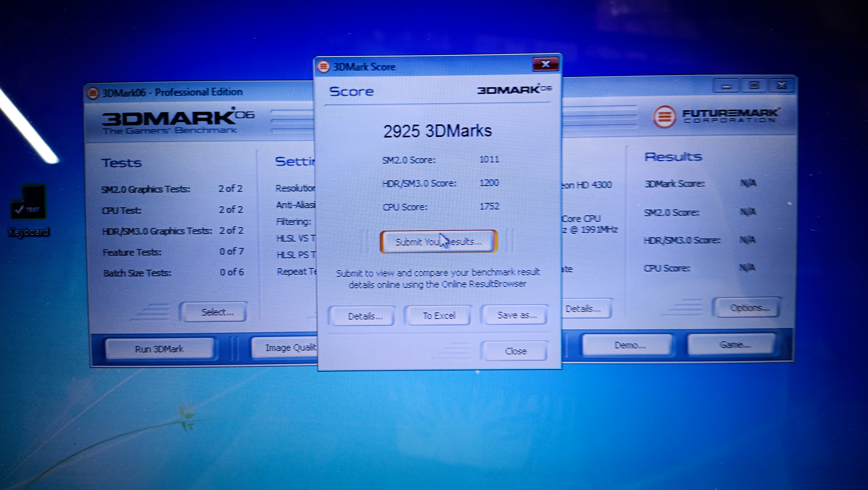Click CPU Test 2 of 2 value
Viewport: 868px width, 490px height.
tap(231, 209)
